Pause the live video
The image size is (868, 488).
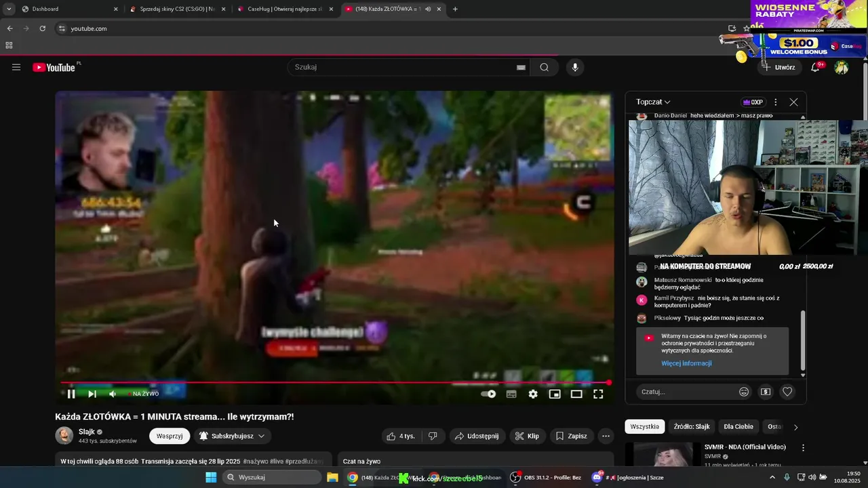click(71, 394)
